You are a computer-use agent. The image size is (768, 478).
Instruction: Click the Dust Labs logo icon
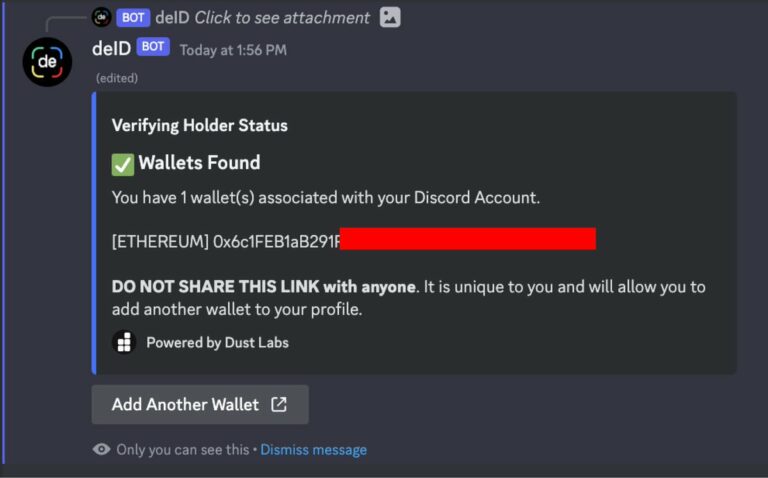(124, 342)
